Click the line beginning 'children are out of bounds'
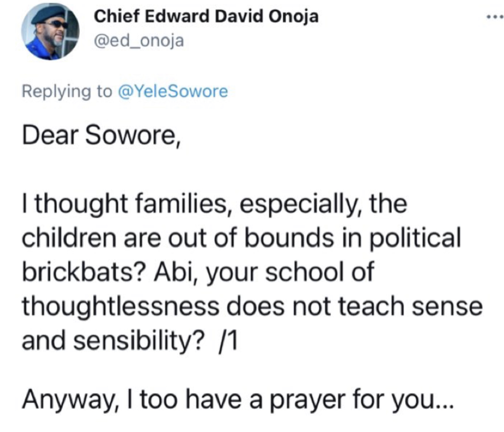This screenshot has height=432, width=504. (241, 238)
